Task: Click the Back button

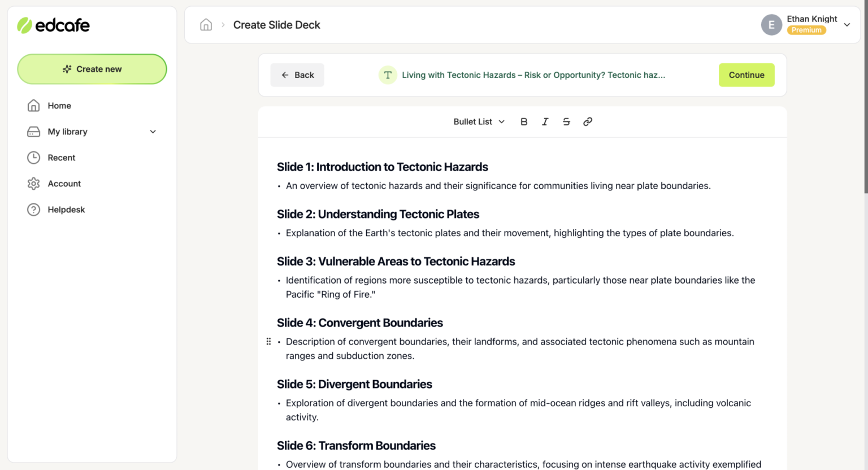Action: [297, 75]
